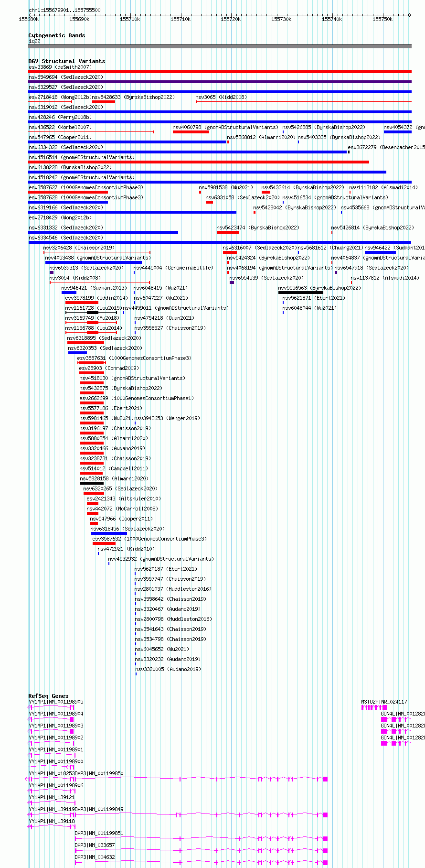Viewport: 425px width, 868px height.
Task: Open variant nsv4053438 (gnomADStructuralVariants)
Action: (98, 258)
